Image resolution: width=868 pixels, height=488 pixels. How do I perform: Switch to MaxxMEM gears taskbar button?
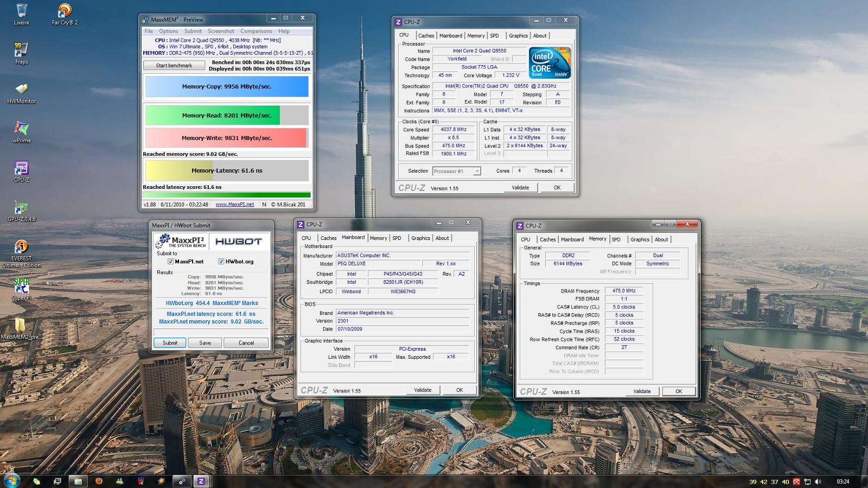coord(182,481)
